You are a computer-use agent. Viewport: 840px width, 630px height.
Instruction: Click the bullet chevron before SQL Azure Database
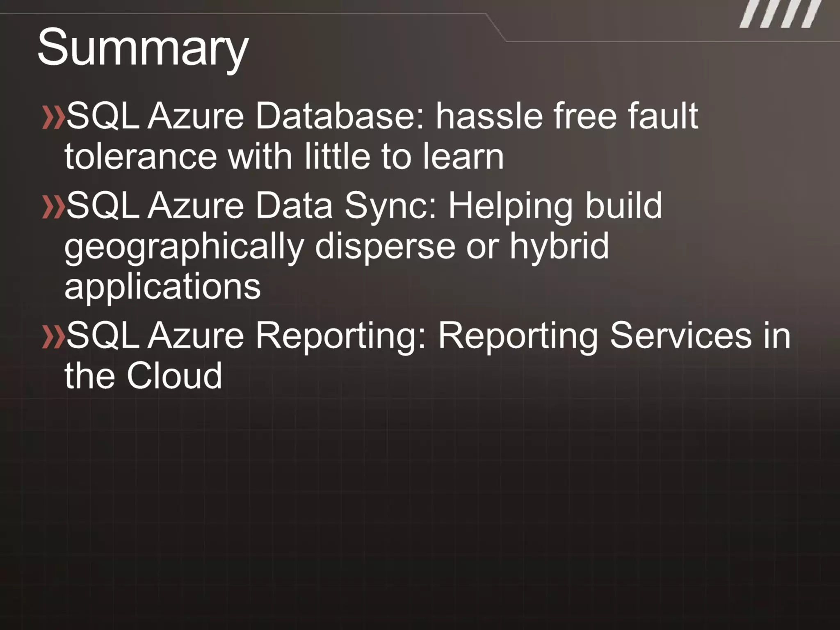coord(53,118)
